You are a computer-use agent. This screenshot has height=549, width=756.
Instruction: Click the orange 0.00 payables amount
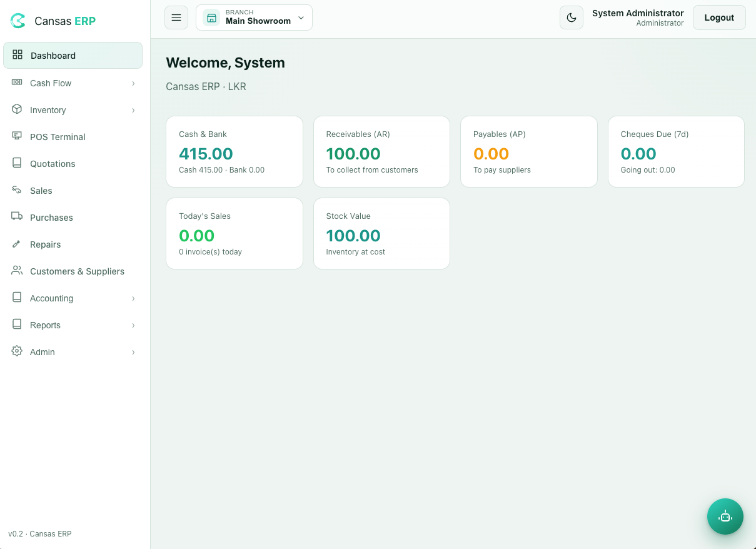click(x=491, y=154)
